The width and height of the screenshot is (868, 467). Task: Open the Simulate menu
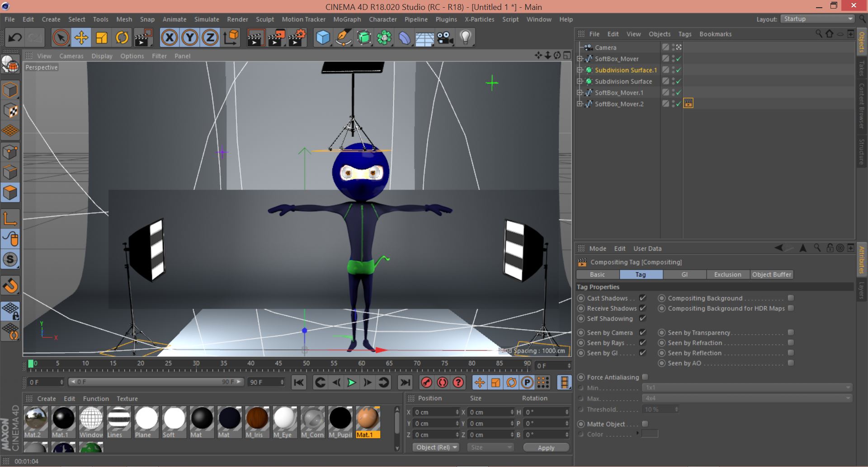click(207, 19)
